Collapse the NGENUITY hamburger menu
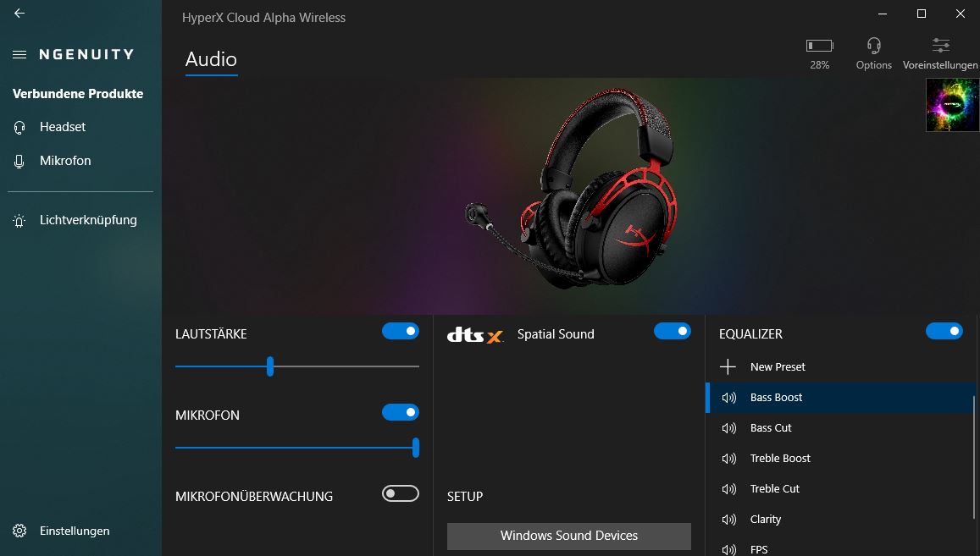The width and height of the screenshot is (980, 556). tap(19, 54)
